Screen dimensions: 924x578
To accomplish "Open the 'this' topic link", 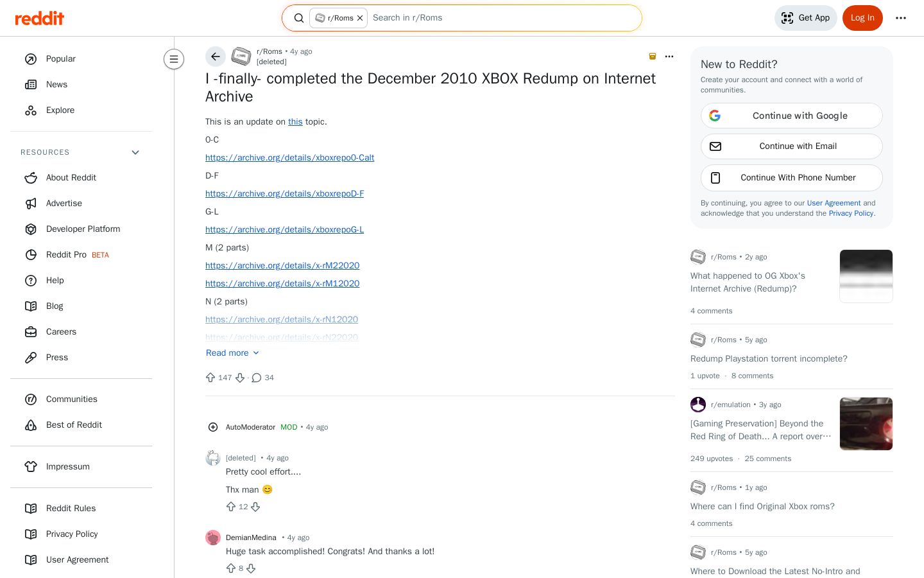I will coord(295,122).
